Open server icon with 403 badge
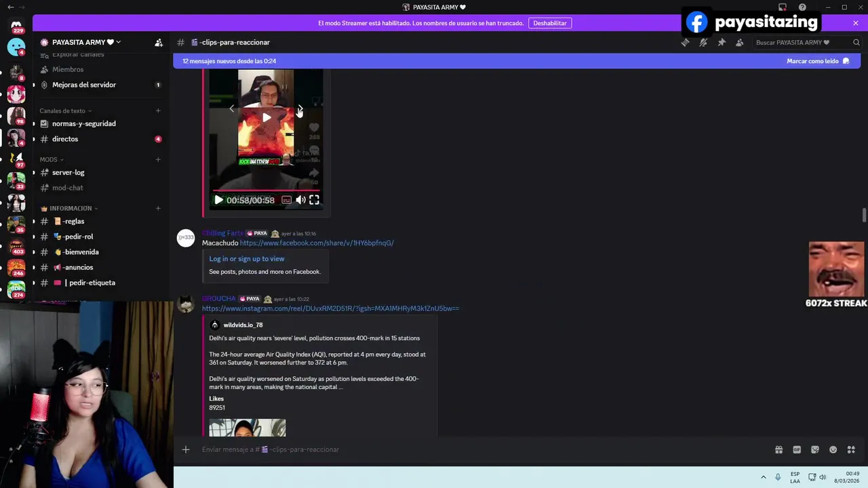The width and height of the screenshot is (868, 488). coord(16,246)
